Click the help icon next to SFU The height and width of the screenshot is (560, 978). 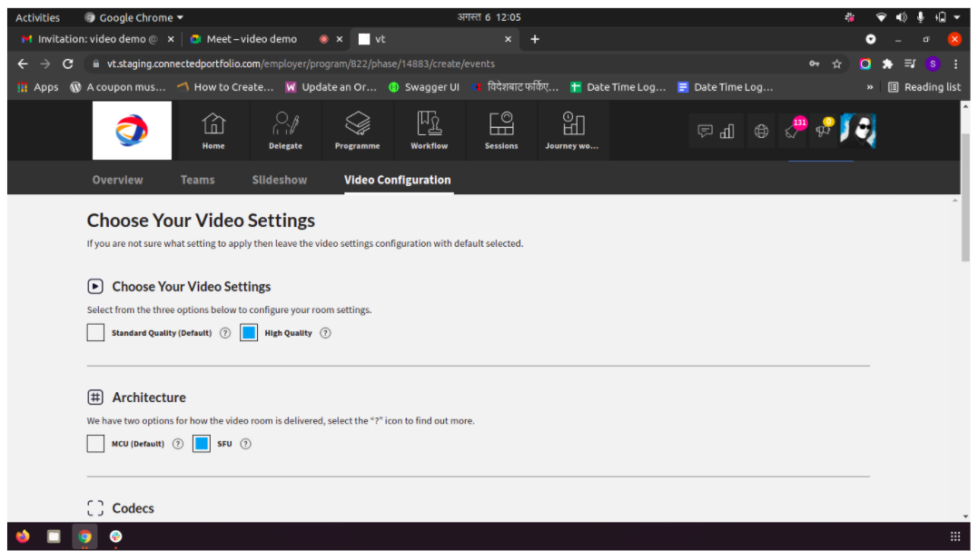pos(246,444)
